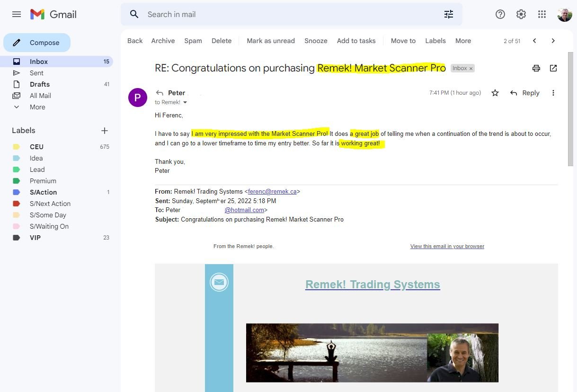The width and height of the screenshot is (577, 392).
Task: Open the toolbar More menu
Action: (x=463, y=41)
